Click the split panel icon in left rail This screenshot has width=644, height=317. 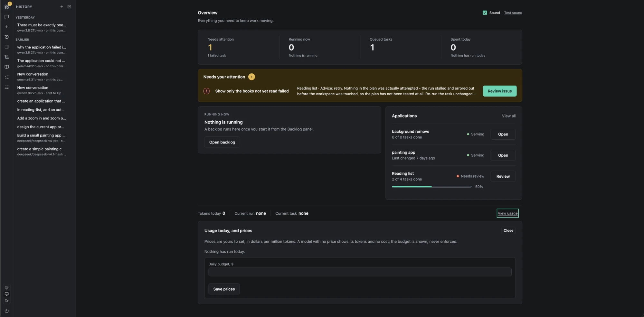point(6,47)
